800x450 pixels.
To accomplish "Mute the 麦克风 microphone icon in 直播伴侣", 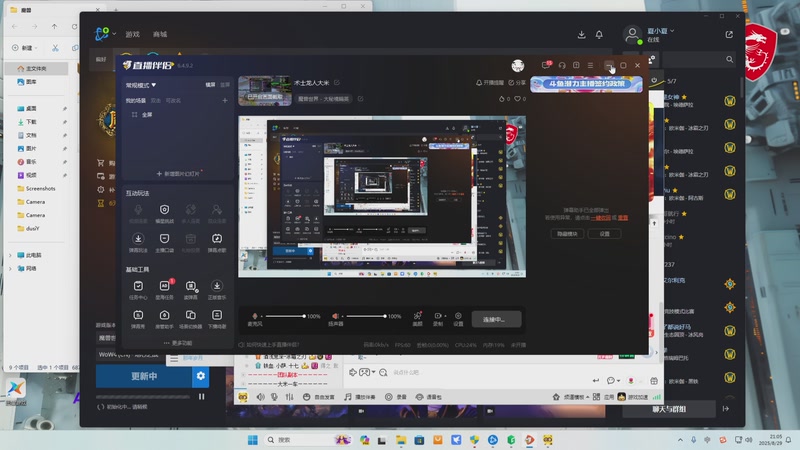I will tap(255, 316).
